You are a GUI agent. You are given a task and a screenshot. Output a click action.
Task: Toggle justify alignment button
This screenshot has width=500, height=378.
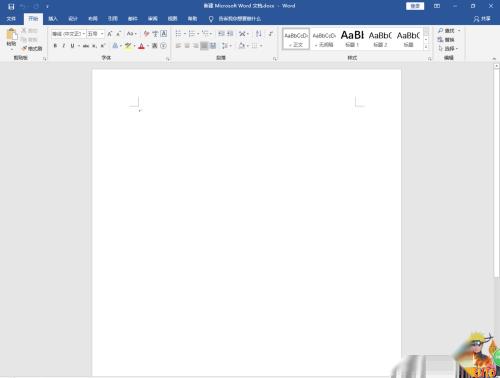(x=204, y=46)
